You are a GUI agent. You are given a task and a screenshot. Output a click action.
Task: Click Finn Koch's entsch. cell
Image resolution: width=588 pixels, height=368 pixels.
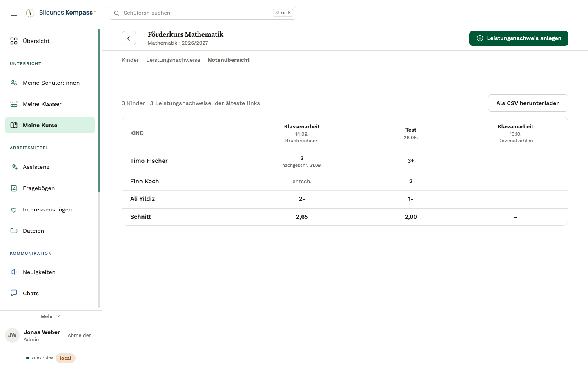302,182
